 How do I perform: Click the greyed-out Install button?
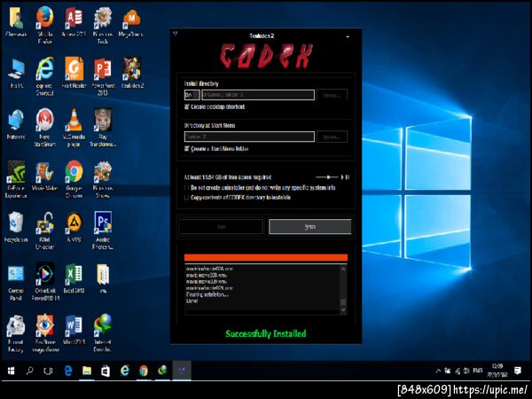click(221, 227)
